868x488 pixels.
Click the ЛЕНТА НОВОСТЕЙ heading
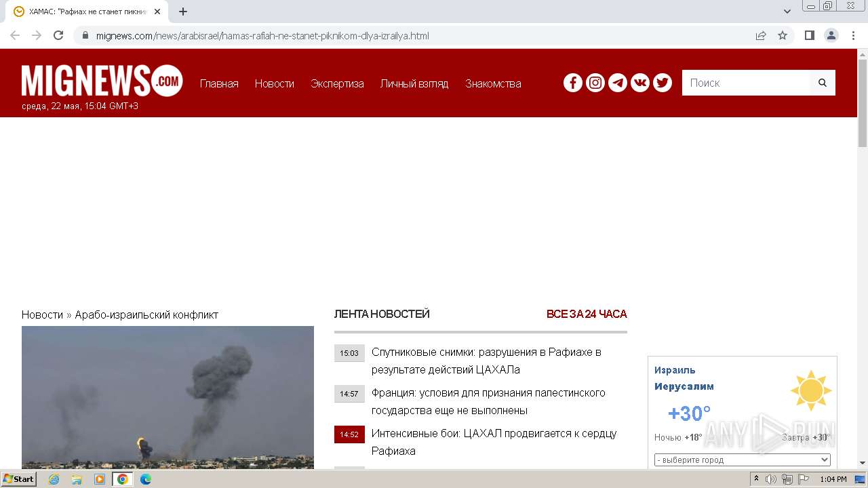(382, 314)
